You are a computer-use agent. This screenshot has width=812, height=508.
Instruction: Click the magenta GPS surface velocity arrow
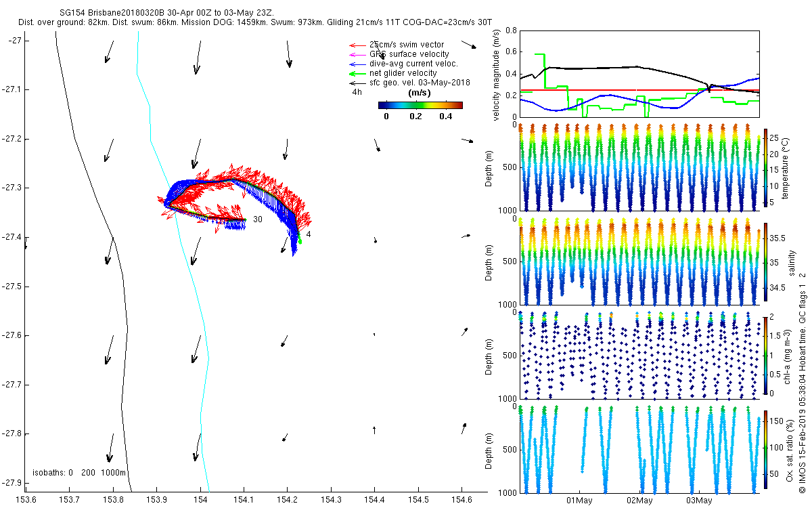[x=355, y=54]
